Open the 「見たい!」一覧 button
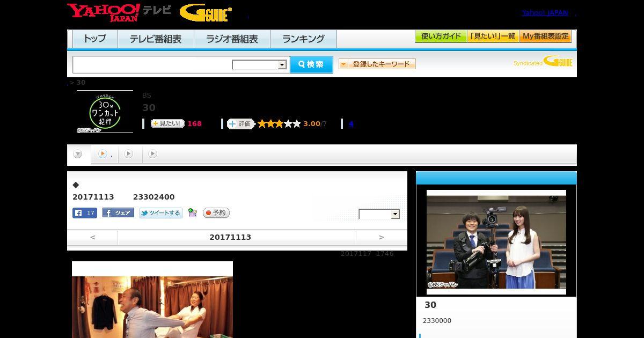 tap(493, 36)
